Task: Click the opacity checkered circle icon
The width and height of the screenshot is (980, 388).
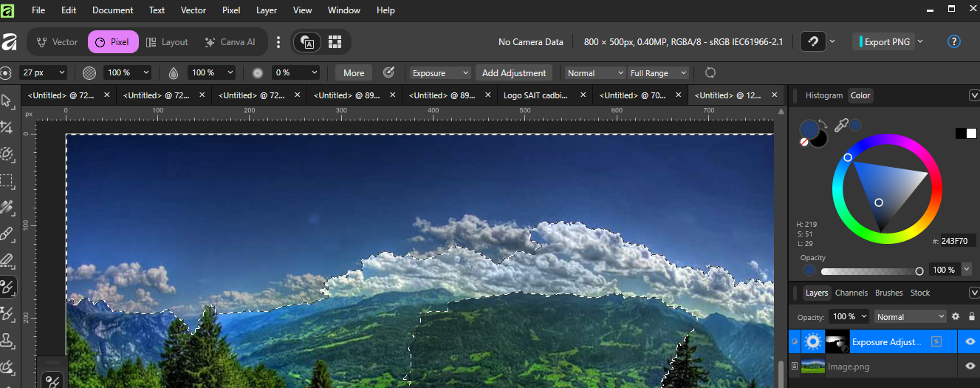Action: point(89,73)
